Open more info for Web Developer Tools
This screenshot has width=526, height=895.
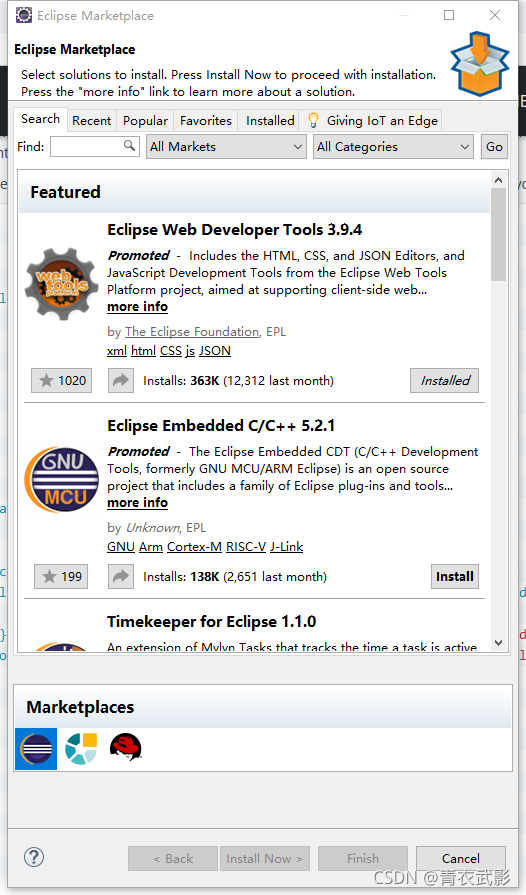click(x=137, y=307)
